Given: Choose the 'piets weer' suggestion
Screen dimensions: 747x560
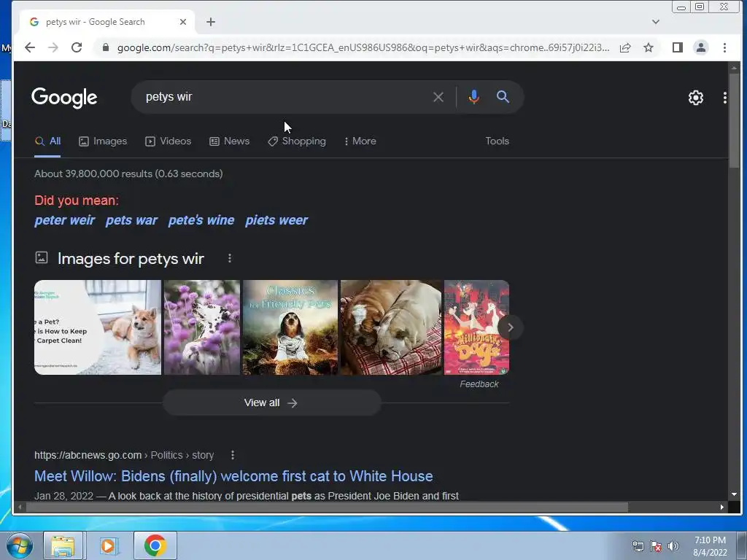Looking at the screenshot, I should pos(276,220).
